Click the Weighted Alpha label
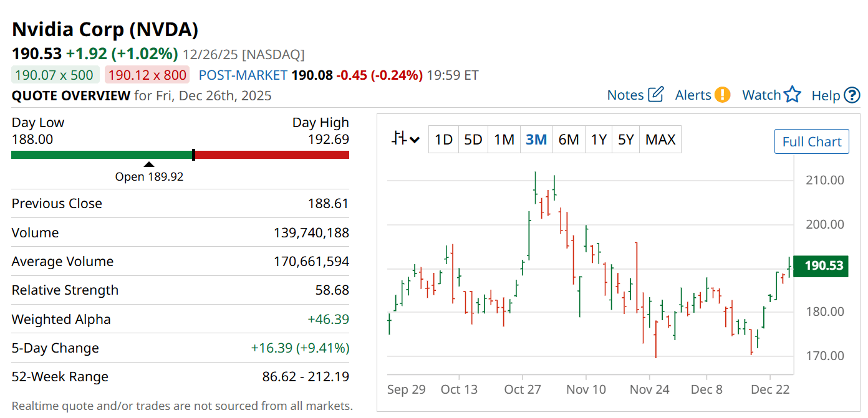This screenshot has width=868, height=418. point(61,320)
